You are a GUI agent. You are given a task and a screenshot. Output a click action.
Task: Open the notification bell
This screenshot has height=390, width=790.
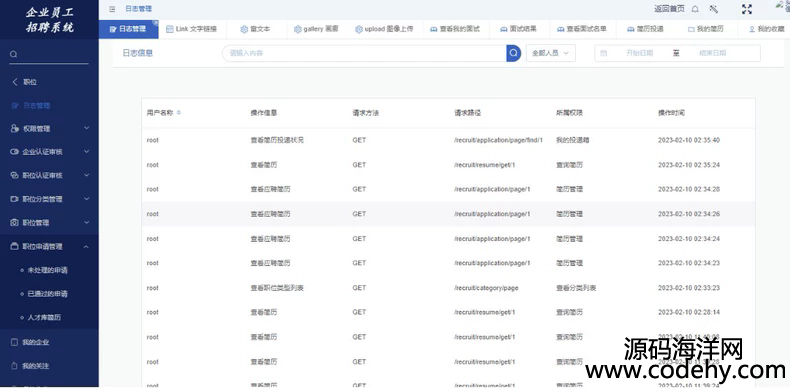(695, 9)
